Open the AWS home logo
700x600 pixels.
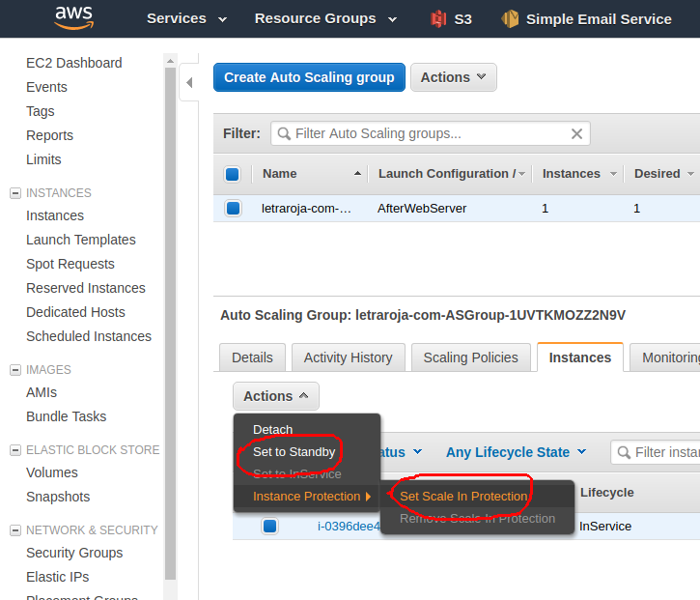coord(73,17)
